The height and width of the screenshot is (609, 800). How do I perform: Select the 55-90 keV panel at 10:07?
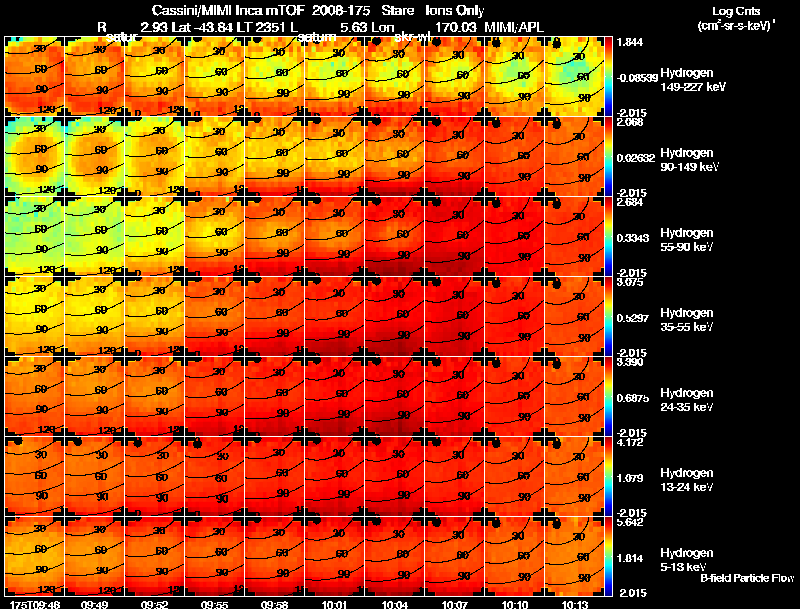coord(455,237)
